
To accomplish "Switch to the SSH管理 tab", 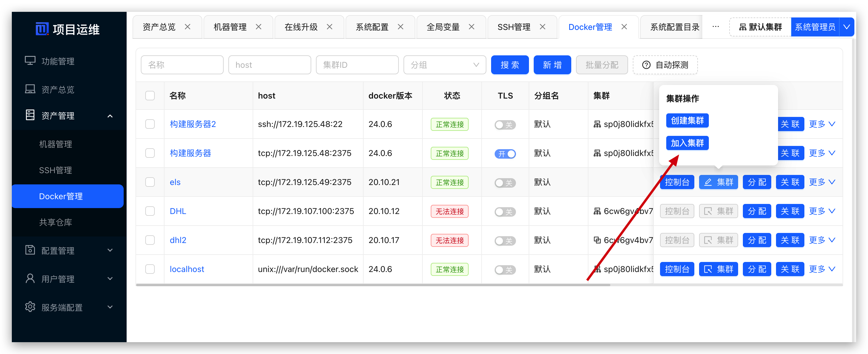I will pos(514,27).
